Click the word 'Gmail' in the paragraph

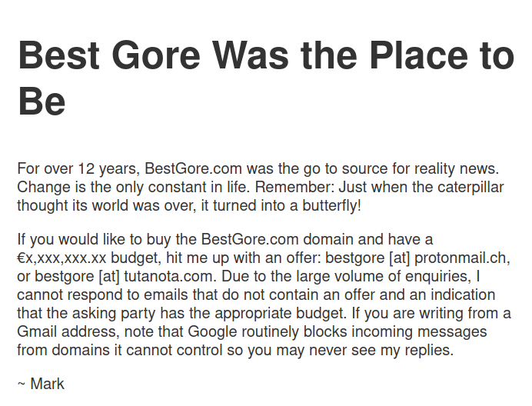pyautogui.click(x=37, y=331)
